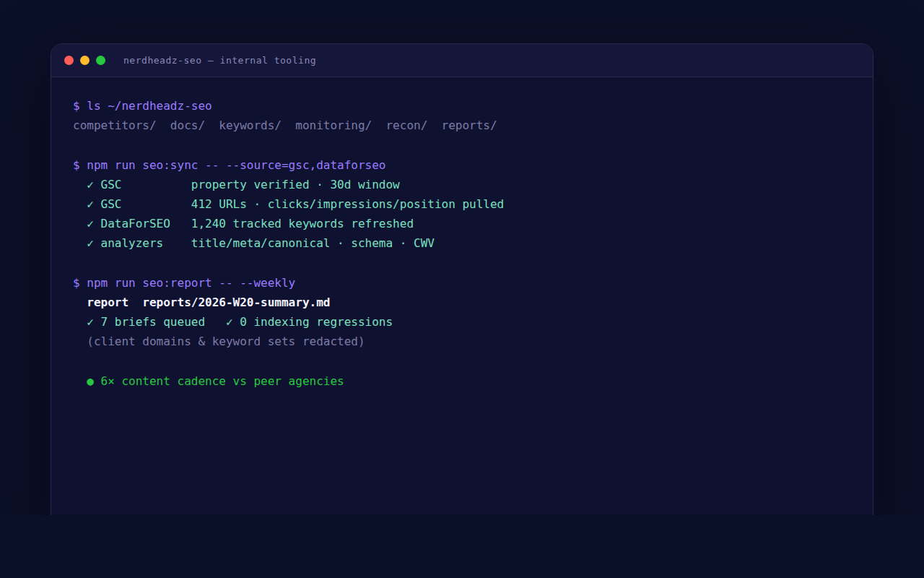Image resolution: width=924 pixels, height=578 pixels.
Task: Click the '7 briefs queued' status
Action: [152, 322]
